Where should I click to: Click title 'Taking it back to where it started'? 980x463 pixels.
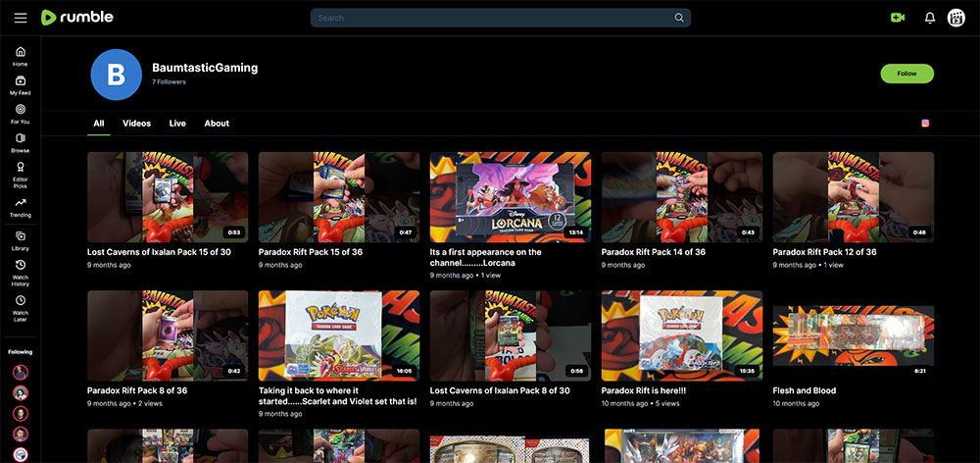pos(337,395)
